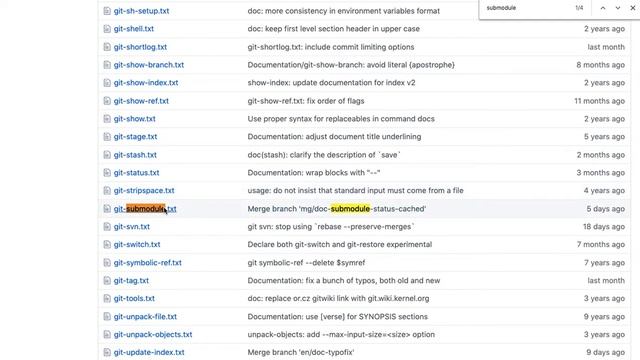Click '18 days ago' timestamp for git-svn.txt
The image size is (640, 360).
click(604, 227)
